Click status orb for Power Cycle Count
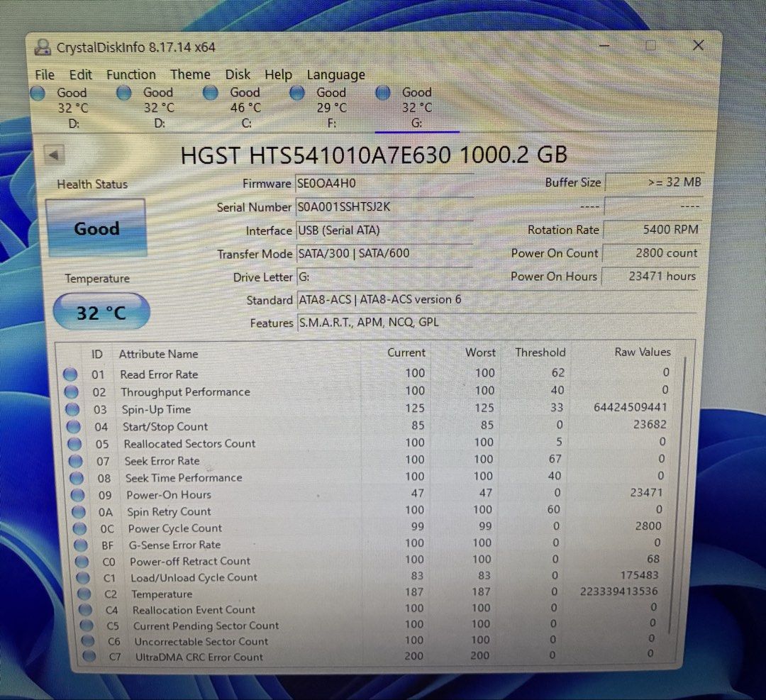The height and width of the screenshot is (700, 766). 80,528
